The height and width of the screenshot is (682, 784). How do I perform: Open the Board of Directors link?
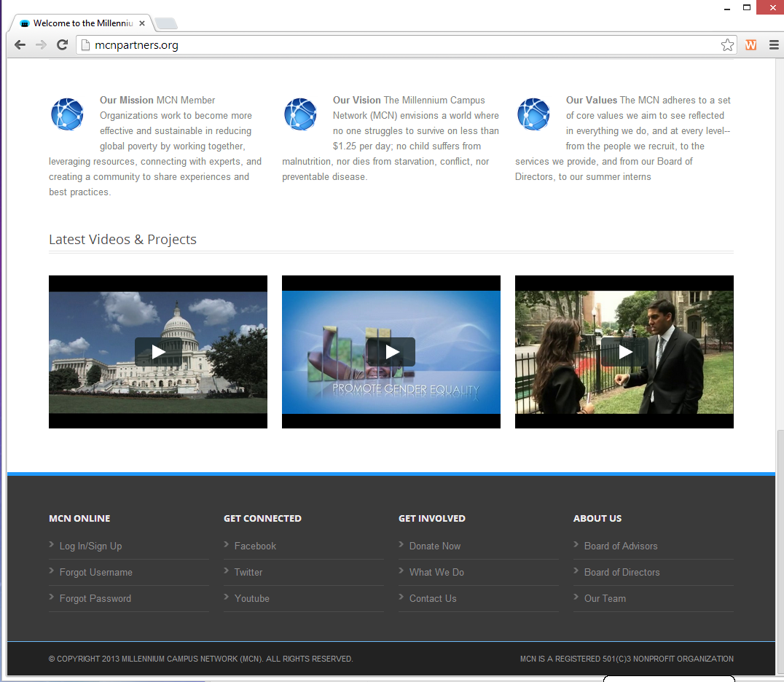622,572
